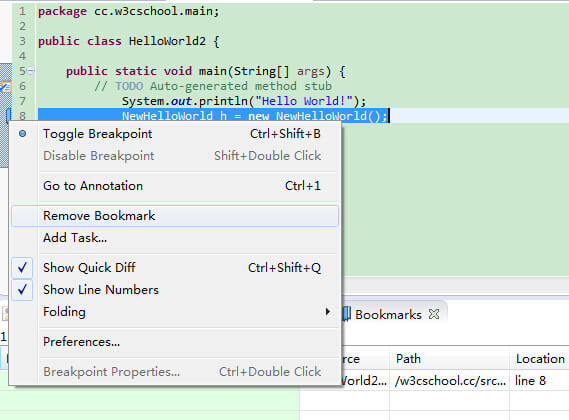Click the HelloWorld2 class name in code
569x420 pixels.
tap(167, 41)
